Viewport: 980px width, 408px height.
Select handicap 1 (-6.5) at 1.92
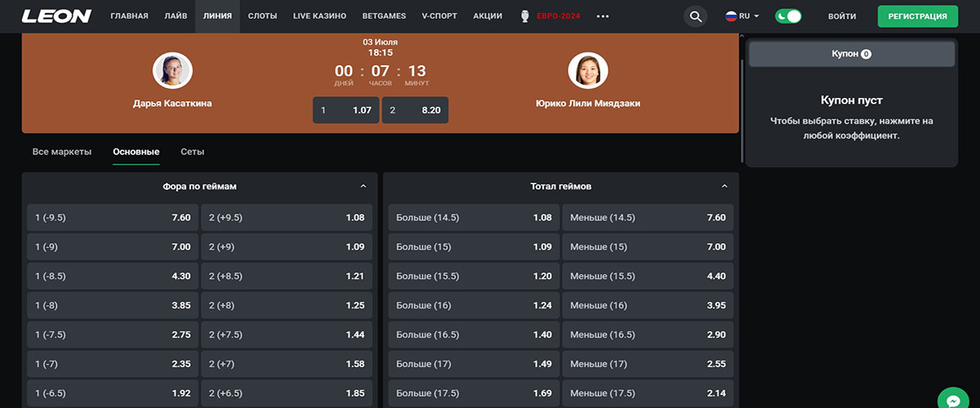(x=113, y=393)
